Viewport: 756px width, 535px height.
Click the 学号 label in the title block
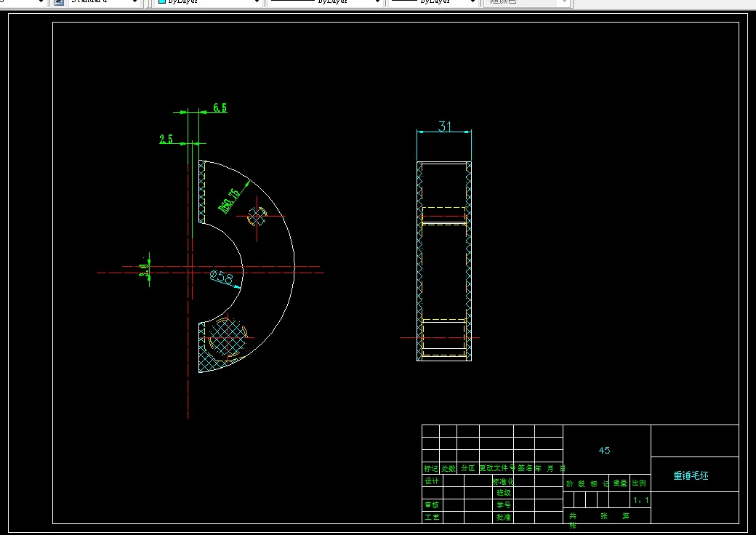(x=503, y=504)
